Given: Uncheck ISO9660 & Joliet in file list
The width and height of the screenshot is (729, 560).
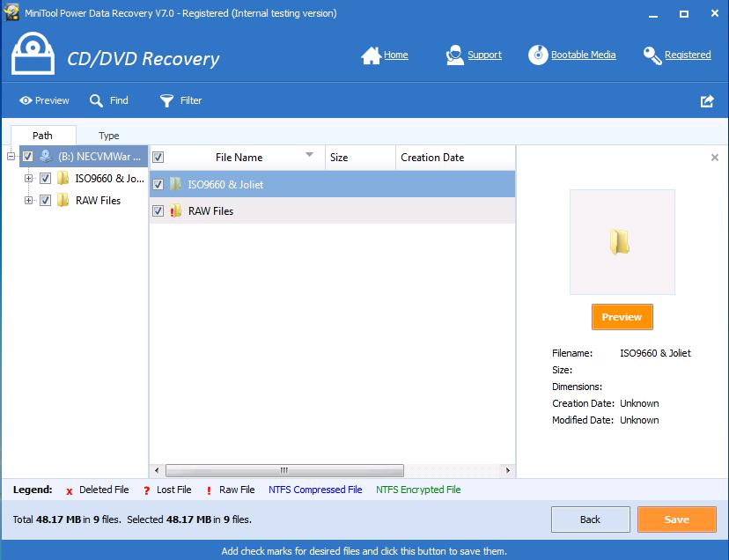Looking at the screenshot, I should coord(158,184).
